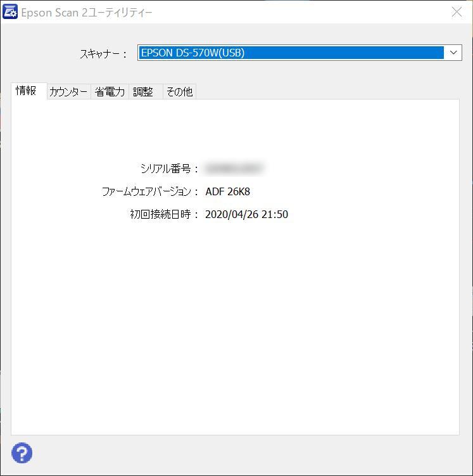Image resolution: width=473 pixels, height=476 pixels.
Task: Click the シリアル番号 label
Action: coord(168,169)
